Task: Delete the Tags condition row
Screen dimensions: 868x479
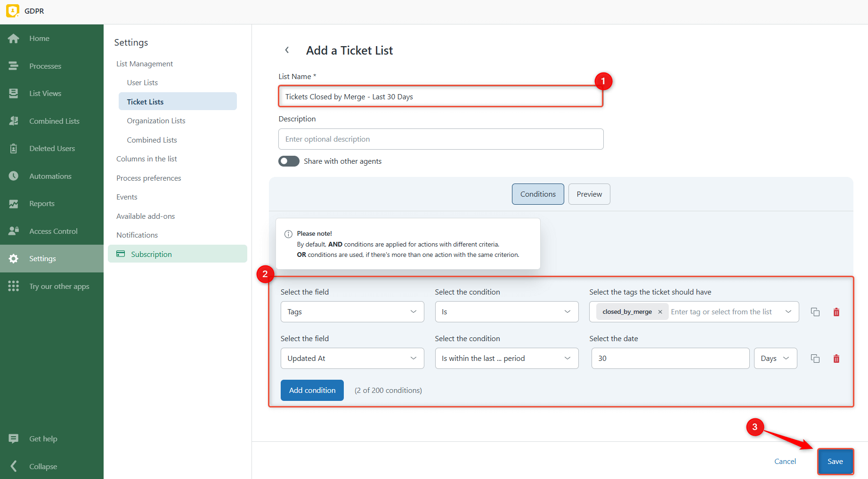Action: click(836, 312)
